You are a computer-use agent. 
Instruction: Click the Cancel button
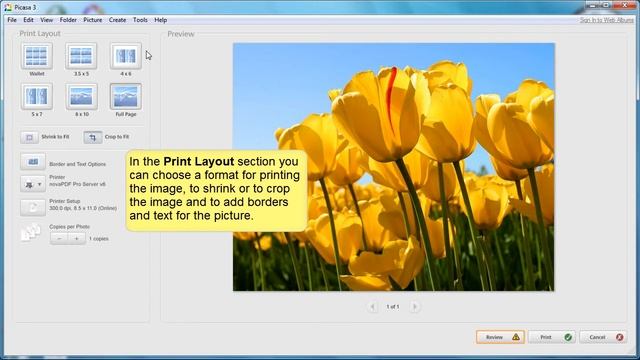click(603, 337)
